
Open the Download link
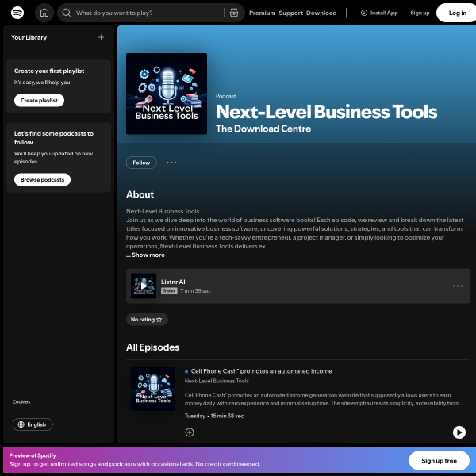click(x=321, y=13)
